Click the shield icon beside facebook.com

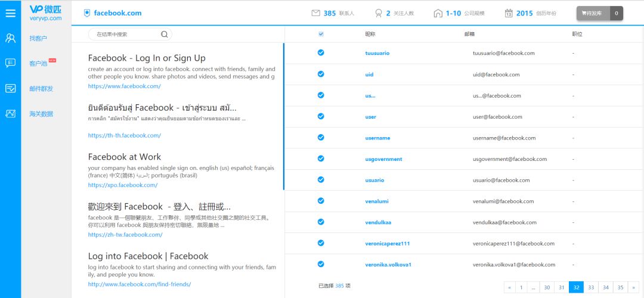pos(86,13)
